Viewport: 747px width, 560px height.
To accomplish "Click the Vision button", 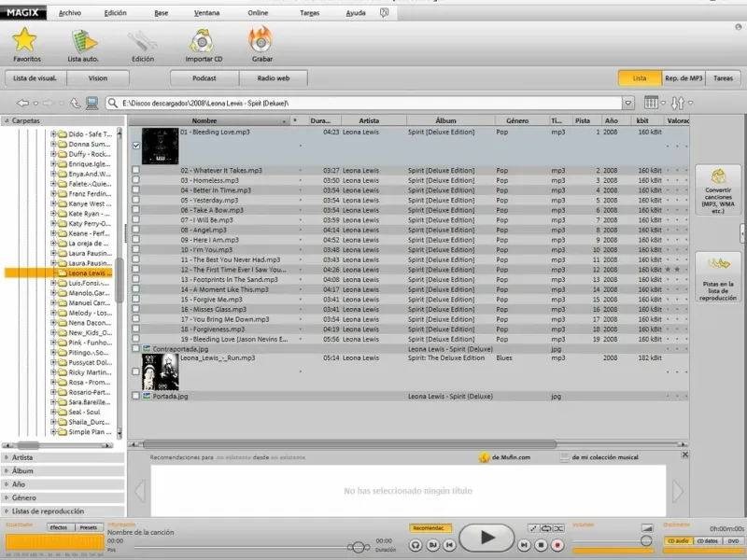I will (98, 78).
